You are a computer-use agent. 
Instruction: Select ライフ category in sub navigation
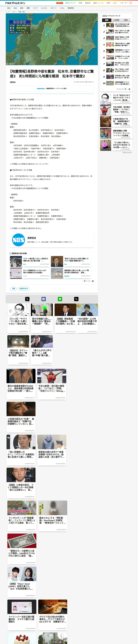tap(35, 8)
